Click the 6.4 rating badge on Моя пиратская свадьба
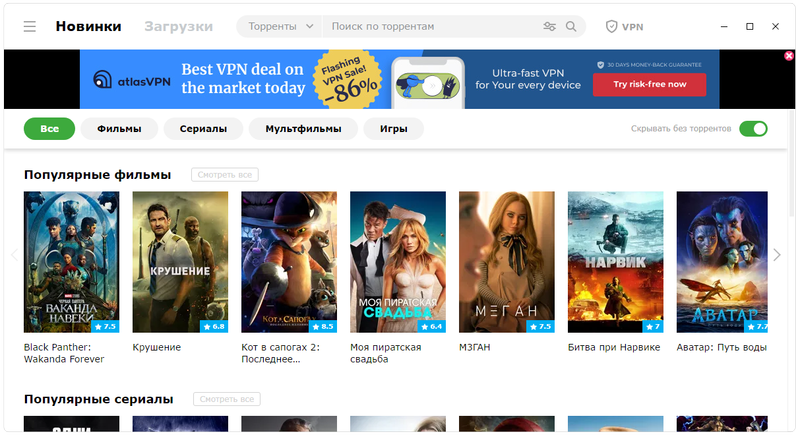This screenshot has width=800, height=435. click(x=432, y=326)
